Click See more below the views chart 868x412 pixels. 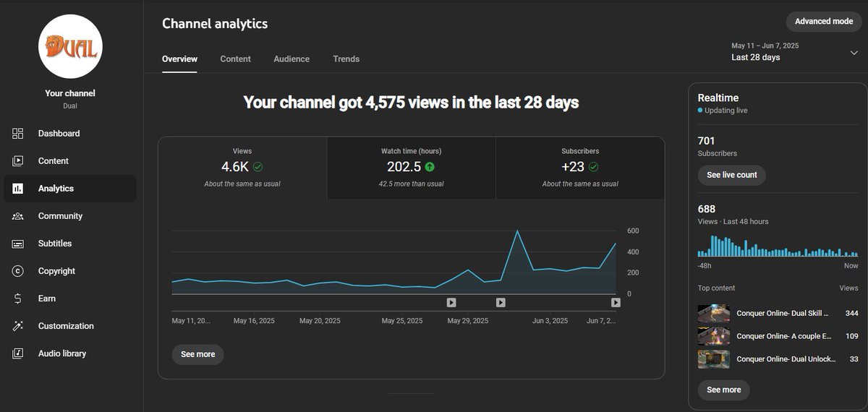(x=197, y=354)
